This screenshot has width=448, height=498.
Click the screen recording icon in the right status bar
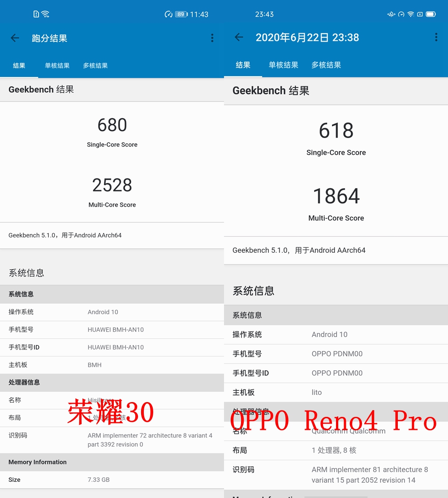tap(420, 14)
